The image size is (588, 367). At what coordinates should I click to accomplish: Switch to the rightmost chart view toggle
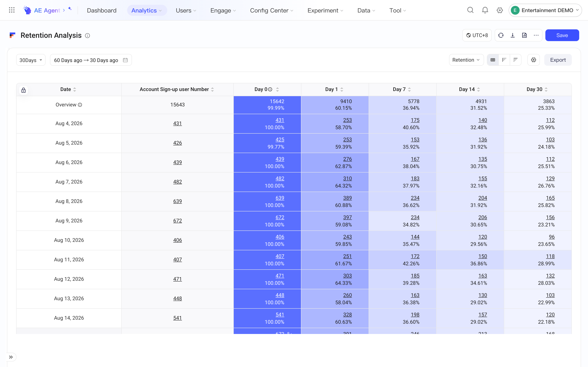pos(515,60)
